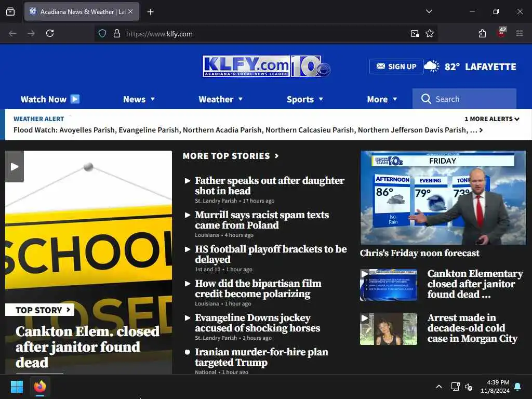
Task: Expand the Weather menu dropdown arrow
Action: coord(241,99)
